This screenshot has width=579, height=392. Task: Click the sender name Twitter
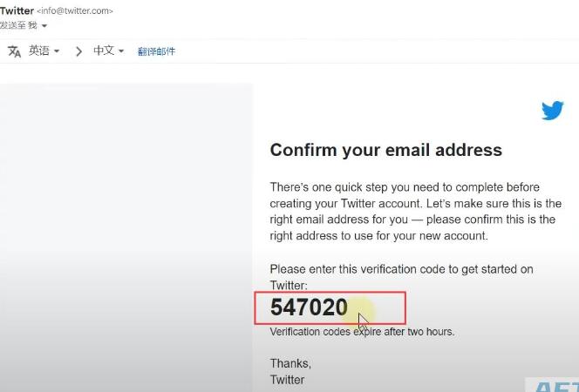click(x=17, y=10)
